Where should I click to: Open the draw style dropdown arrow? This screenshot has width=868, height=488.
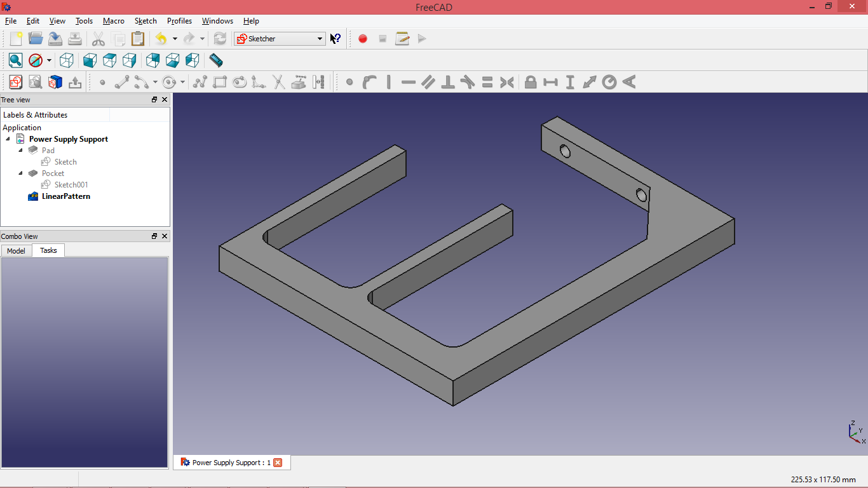[49, 61]
